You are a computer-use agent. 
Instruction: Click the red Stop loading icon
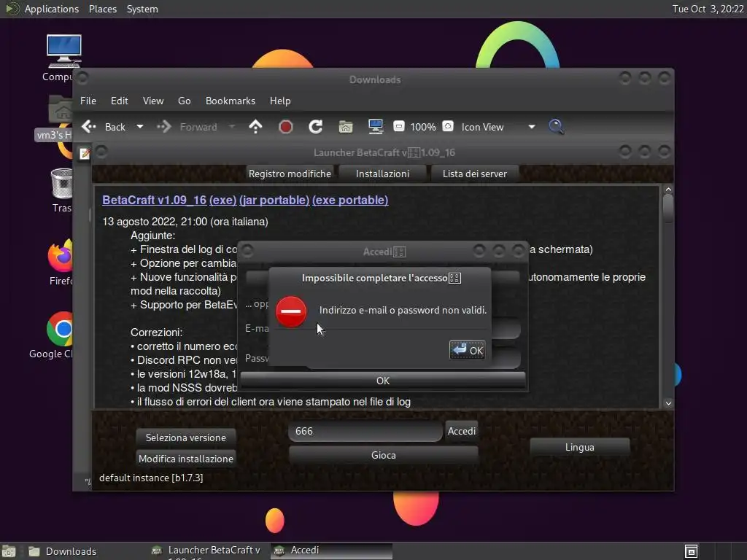[x=285, y=127]
